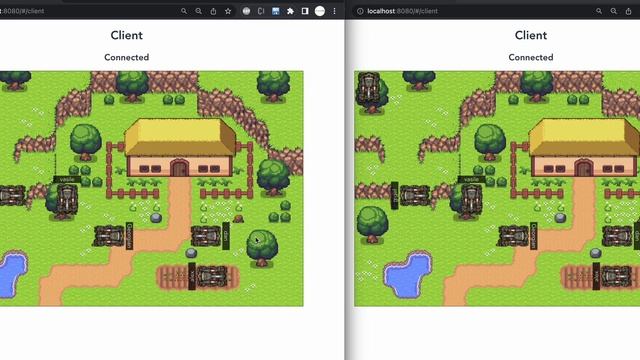640x360 pixels.
Task: Click the "Connected" status in left window
Action: 127,58
